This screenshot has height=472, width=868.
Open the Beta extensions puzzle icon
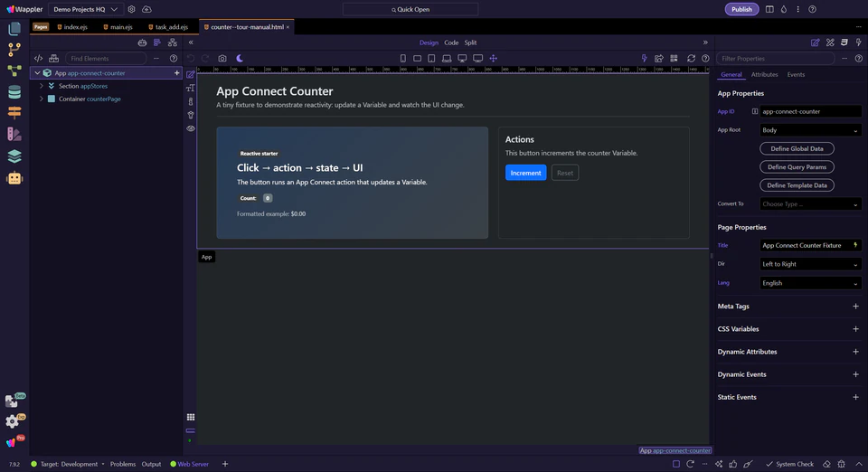pos(12,401)
